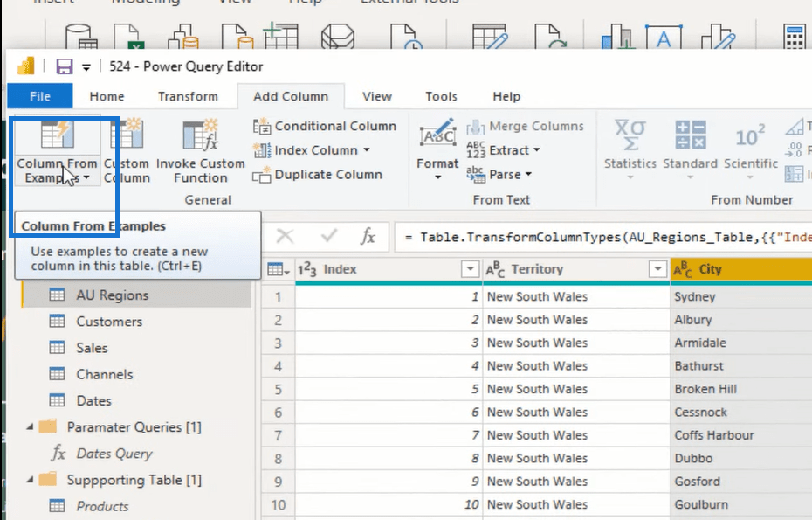Click the Merge Columns command
The image size is (812, 520).
click(525, 126)
